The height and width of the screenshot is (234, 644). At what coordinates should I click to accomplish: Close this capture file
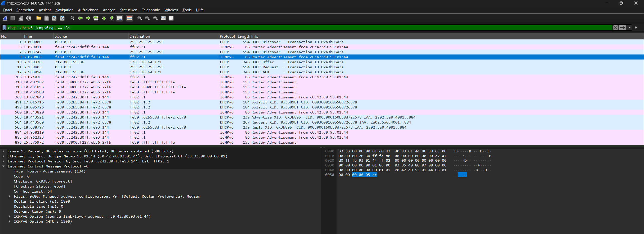pos(54,18)
